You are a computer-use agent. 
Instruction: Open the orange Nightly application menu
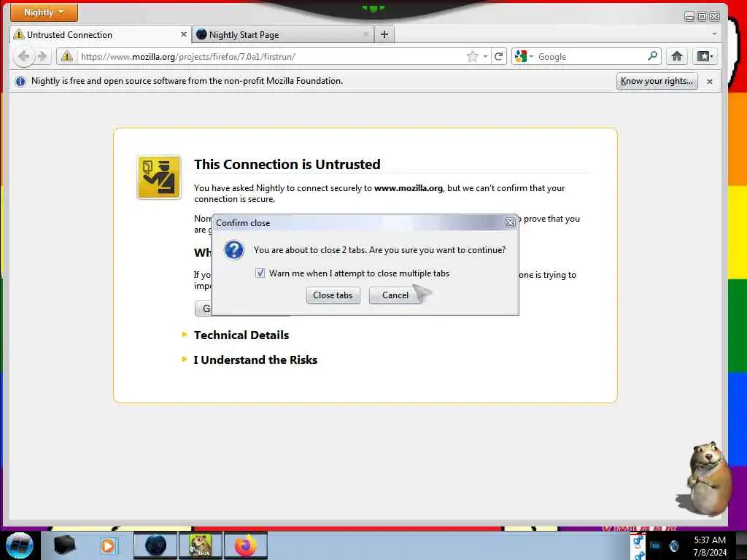(x=44, y=12)
